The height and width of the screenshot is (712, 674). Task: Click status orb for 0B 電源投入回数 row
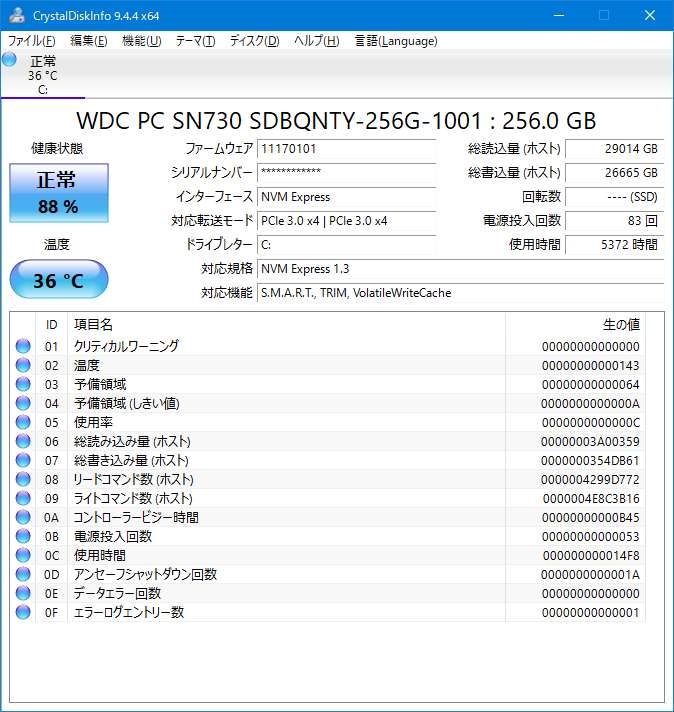23,536
